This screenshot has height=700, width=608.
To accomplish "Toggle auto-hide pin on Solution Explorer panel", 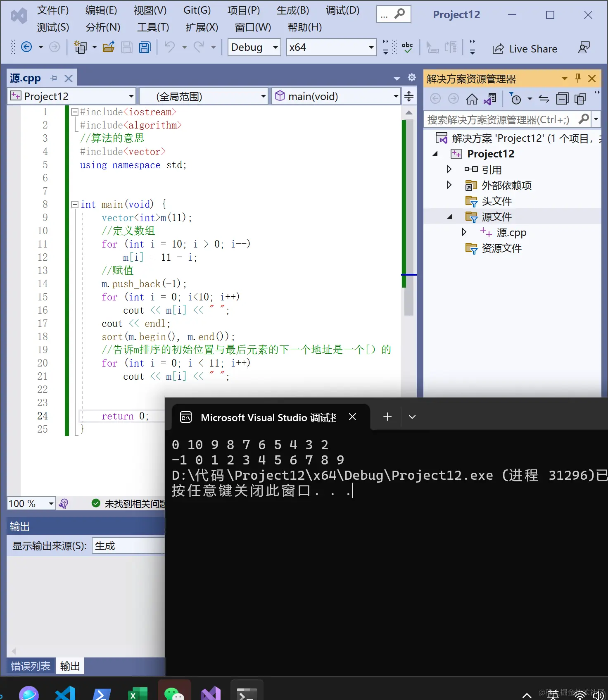I will click(x=578, y=78).
